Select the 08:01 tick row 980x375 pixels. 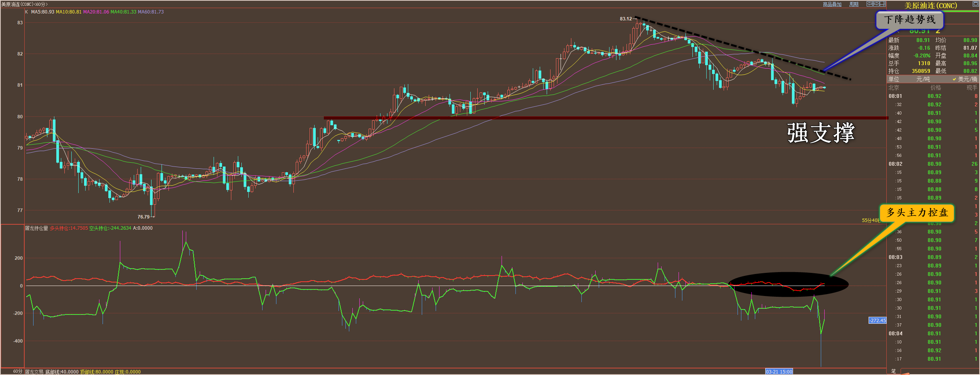[x=933, y=96]
